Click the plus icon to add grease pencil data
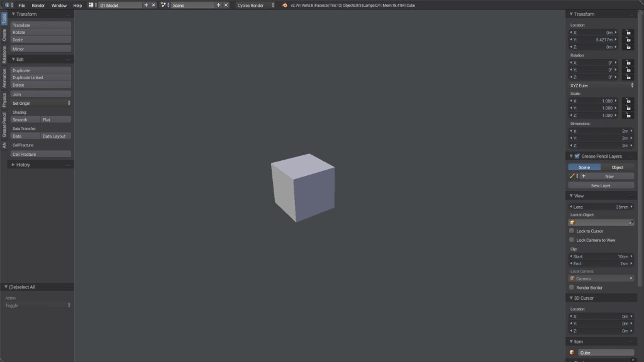Viewport: 644px width, 362px height. (584, 177)
